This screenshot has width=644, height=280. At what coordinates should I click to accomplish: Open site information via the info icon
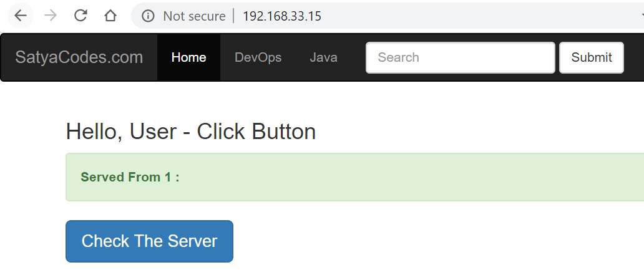[x=148, y=16]
